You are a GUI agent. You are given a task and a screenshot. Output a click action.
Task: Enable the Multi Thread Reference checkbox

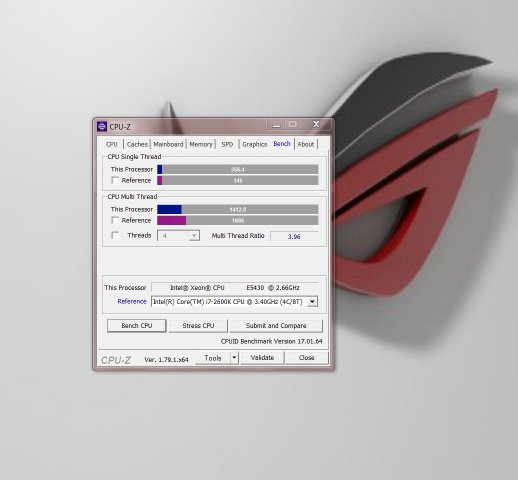[115, 220]
